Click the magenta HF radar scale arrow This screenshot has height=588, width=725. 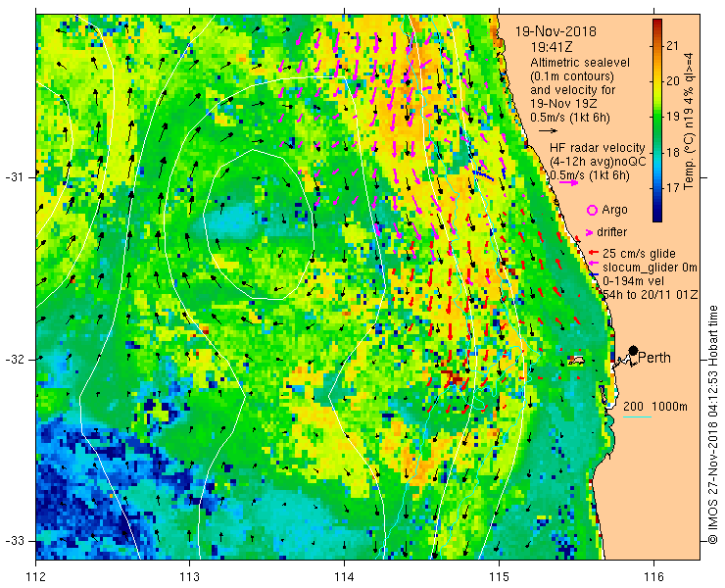click(x=568, y=182)
